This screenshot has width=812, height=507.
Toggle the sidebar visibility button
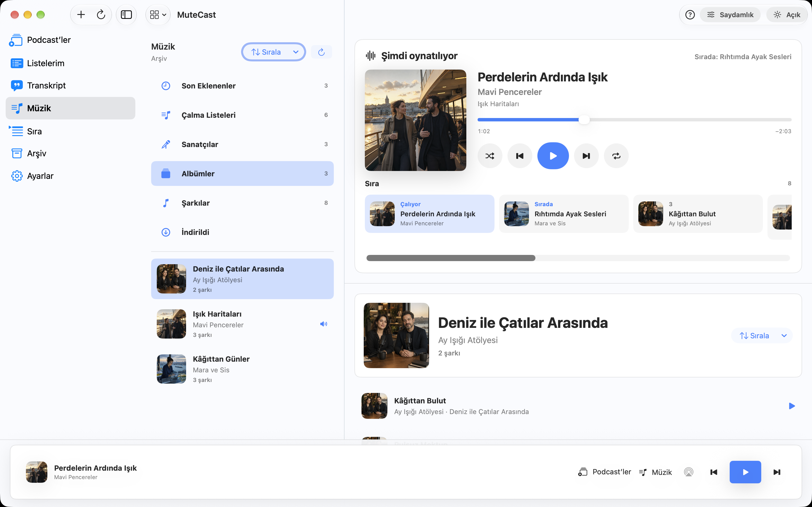(x=126, y=15)
